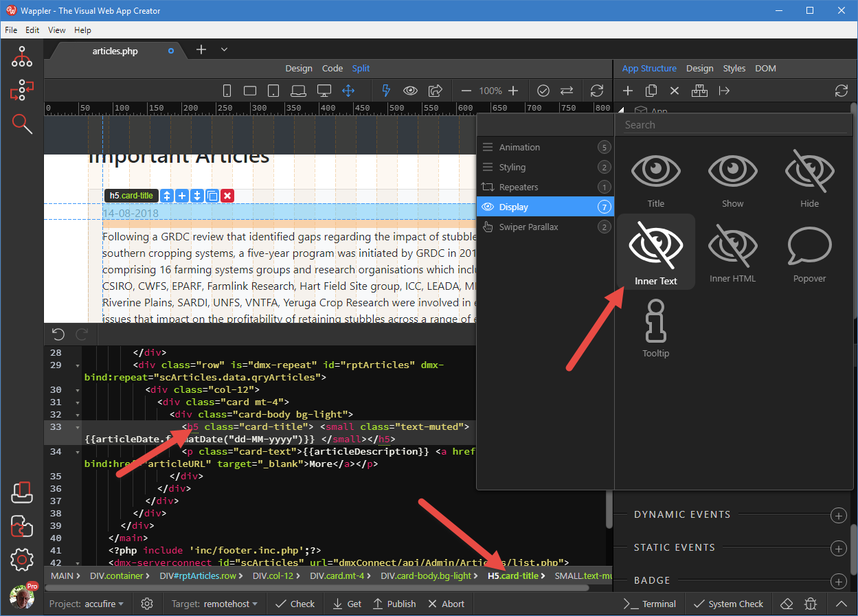858x616 pixels.
Task: Toggle the preview eye in toolbar
Action: click(x=410, y=91)
